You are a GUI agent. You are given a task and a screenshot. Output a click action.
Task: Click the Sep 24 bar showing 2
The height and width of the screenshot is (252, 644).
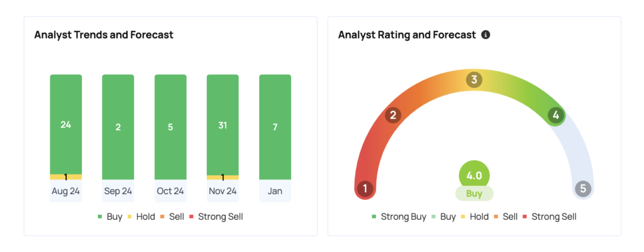pos(118,127)
